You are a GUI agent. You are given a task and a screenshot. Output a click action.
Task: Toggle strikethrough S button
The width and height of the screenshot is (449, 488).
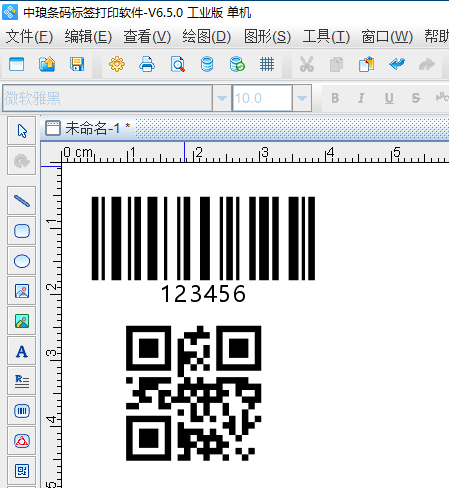point(416,98)
